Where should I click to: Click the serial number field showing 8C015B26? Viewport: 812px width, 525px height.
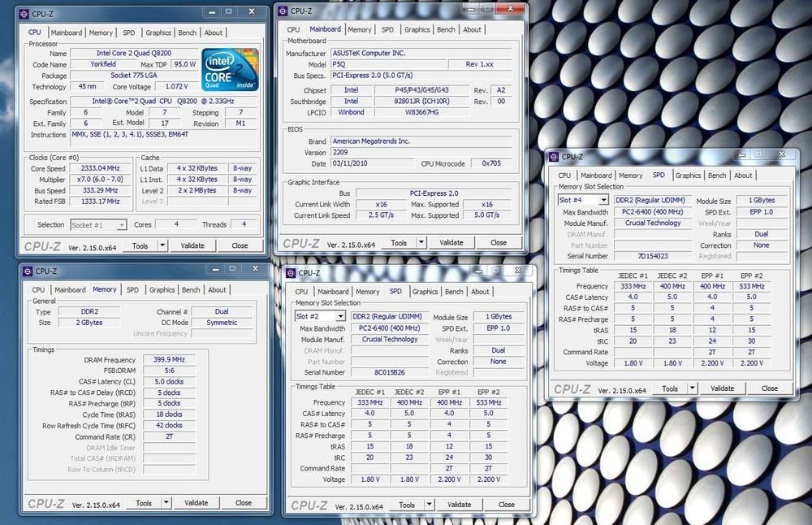click(390, 372)
